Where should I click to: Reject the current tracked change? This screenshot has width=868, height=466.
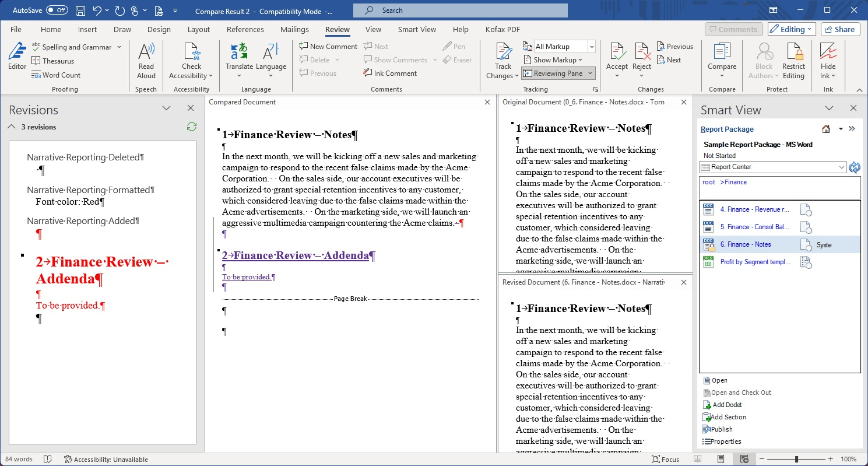click(x=641, y=58)
